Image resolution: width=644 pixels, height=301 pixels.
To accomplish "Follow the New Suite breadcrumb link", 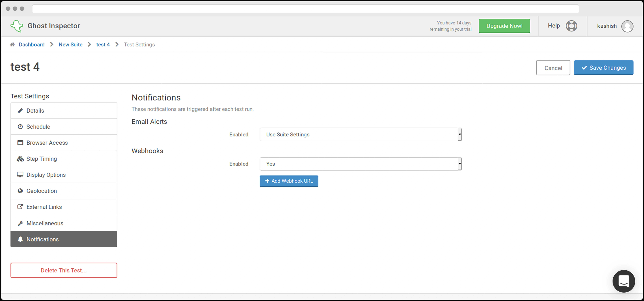I will [x=71, y=44].
